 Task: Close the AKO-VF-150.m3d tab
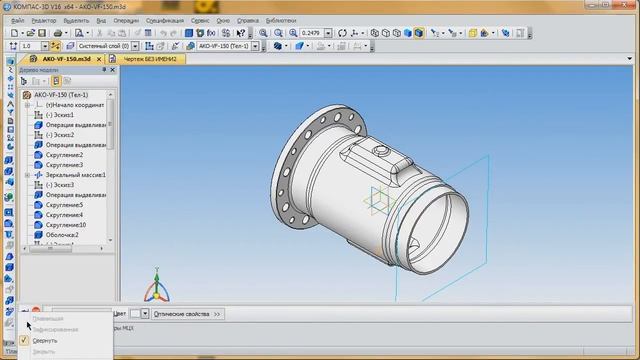99,59
